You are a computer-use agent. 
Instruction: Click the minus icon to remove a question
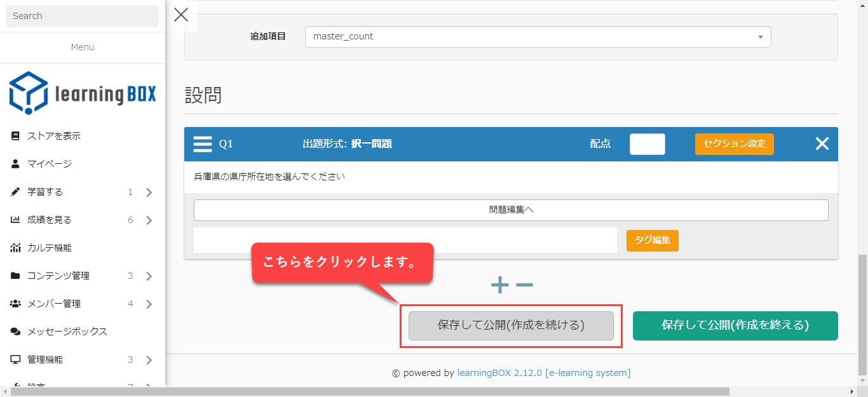pos(524,285)
